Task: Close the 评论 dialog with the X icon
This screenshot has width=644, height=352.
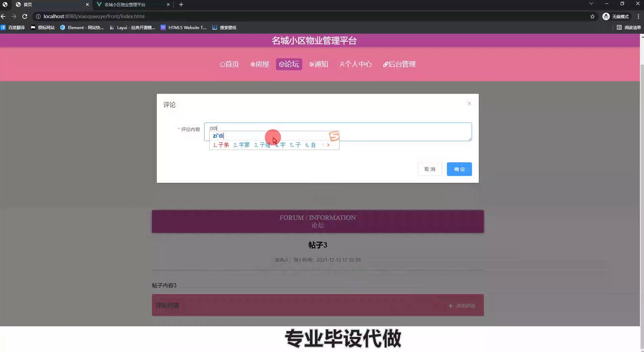Action: coord(469,104)
